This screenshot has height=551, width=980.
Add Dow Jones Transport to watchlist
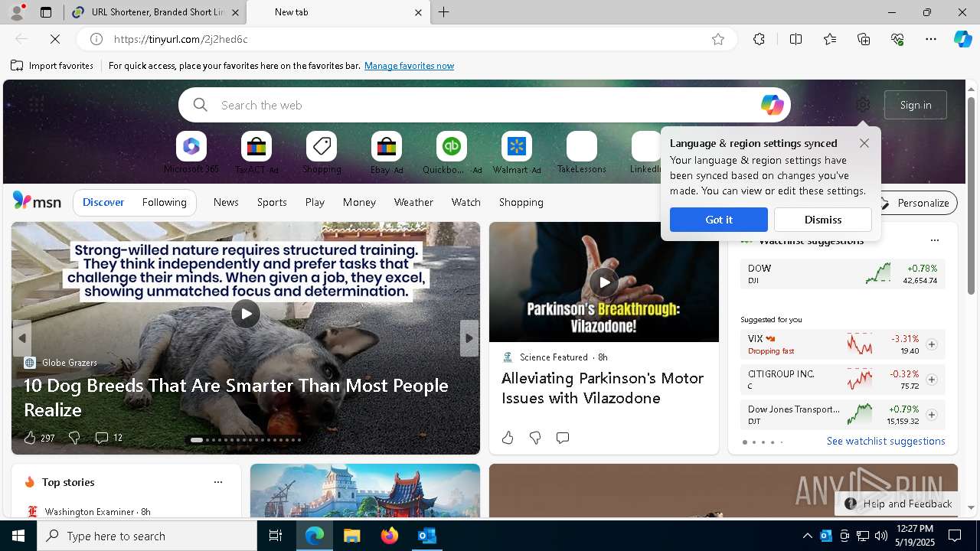(x=931, y=415)
